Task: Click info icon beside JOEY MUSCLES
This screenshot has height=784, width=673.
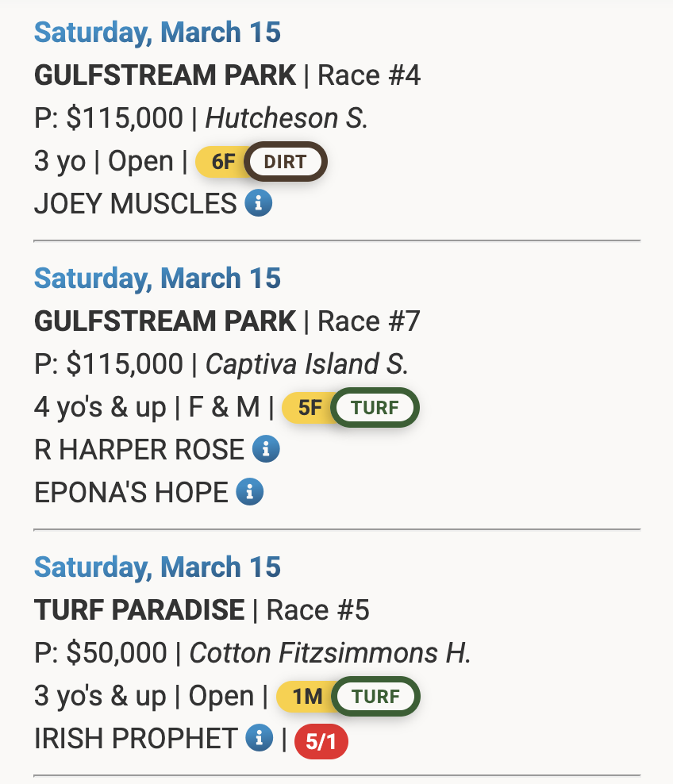Action: tap(258, 204)
